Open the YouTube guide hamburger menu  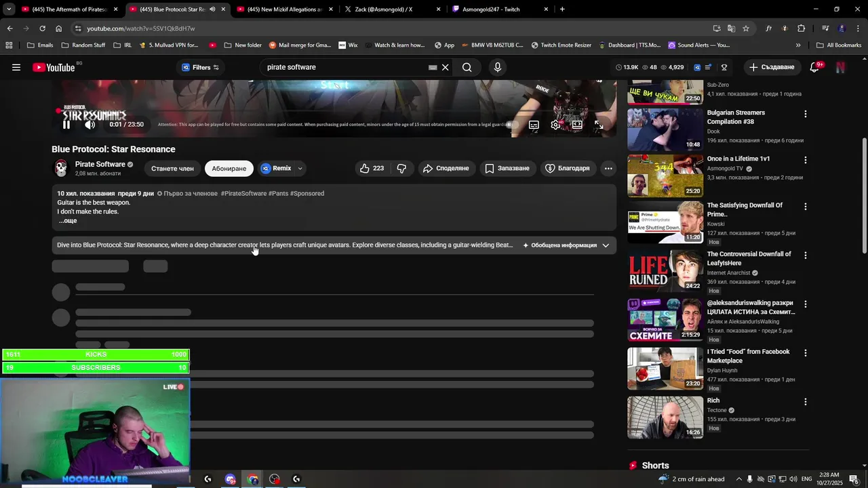tap(16, 67)
